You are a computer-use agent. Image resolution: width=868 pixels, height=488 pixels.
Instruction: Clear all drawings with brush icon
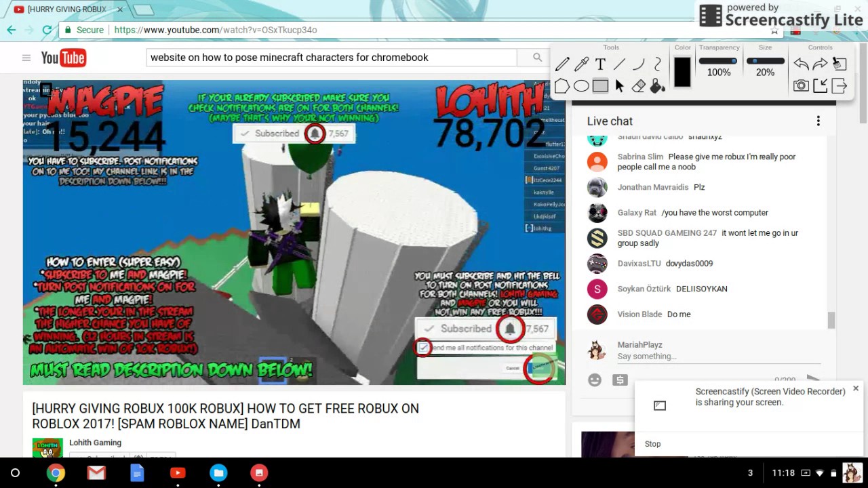tap(840, 64)
